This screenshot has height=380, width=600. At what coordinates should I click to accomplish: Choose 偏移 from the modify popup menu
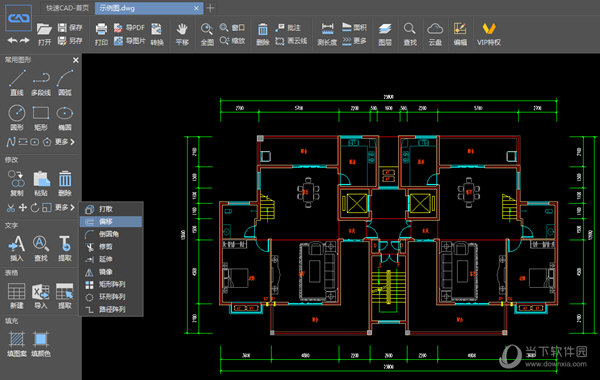pyautogui.click(x=111, y=222)
